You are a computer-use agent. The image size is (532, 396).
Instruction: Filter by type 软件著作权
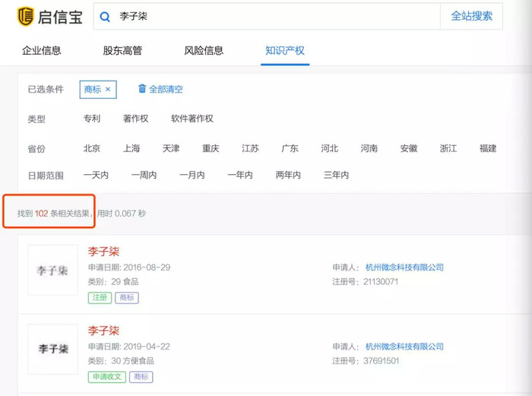[192, 119]
